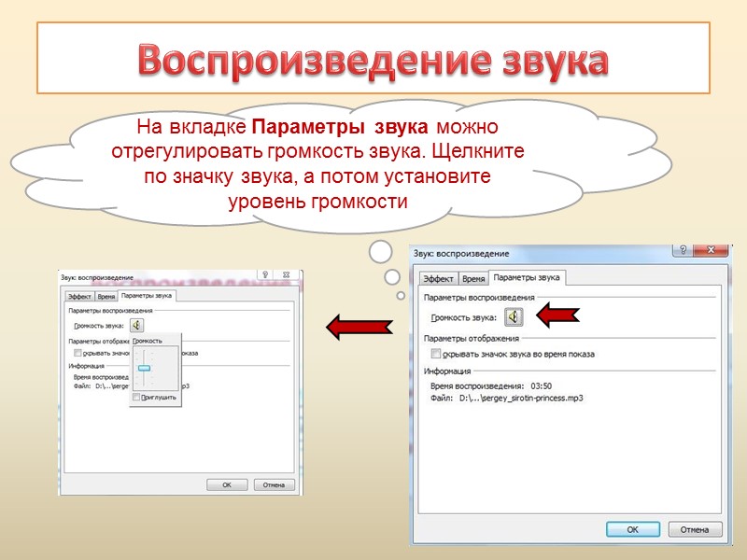Switch to 'Время' tab in left dialog
747x560 pixels.
tap(106, 296)
